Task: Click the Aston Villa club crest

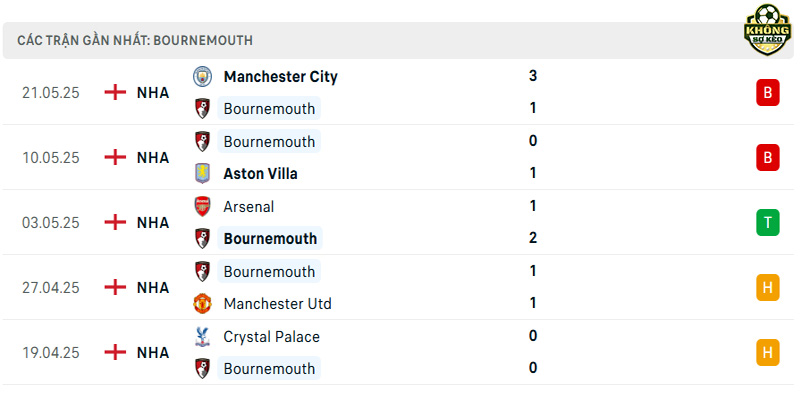Action: pos(203,173)
